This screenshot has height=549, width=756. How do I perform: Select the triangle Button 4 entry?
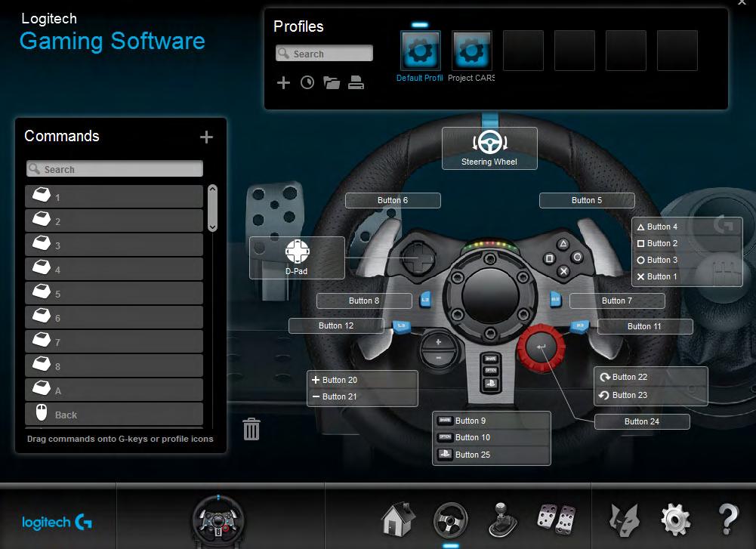[687, 227]
